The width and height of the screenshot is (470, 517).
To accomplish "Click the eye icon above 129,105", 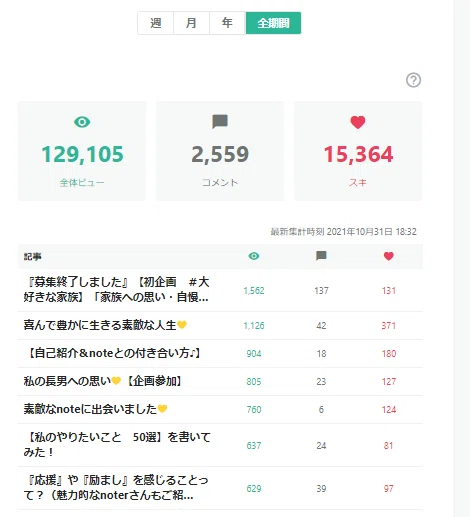I will point(82,122).
